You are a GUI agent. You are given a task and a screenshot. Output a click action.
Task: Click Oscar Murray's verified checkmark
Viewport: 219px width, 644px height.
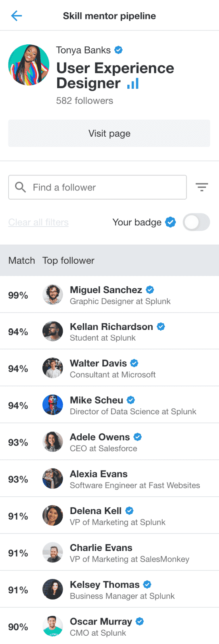click(x=140, y=621)
